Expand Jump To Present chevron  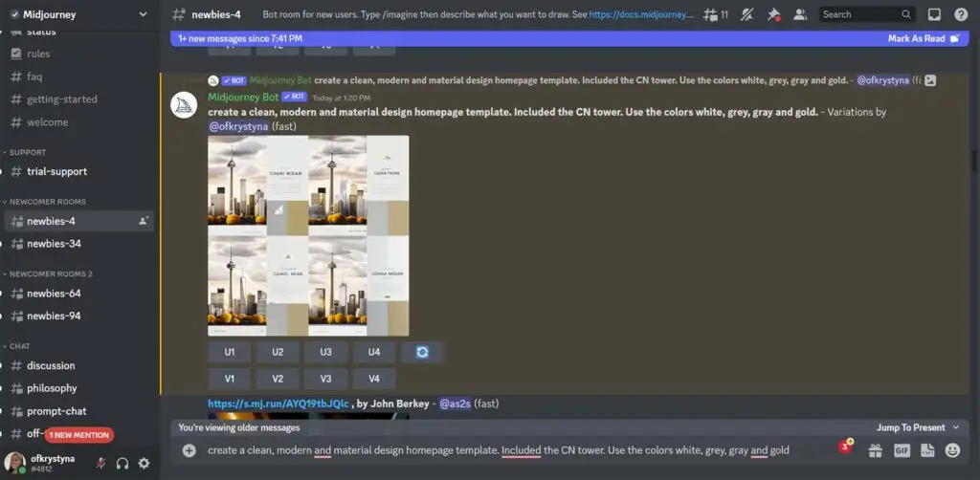click(956, 427)
